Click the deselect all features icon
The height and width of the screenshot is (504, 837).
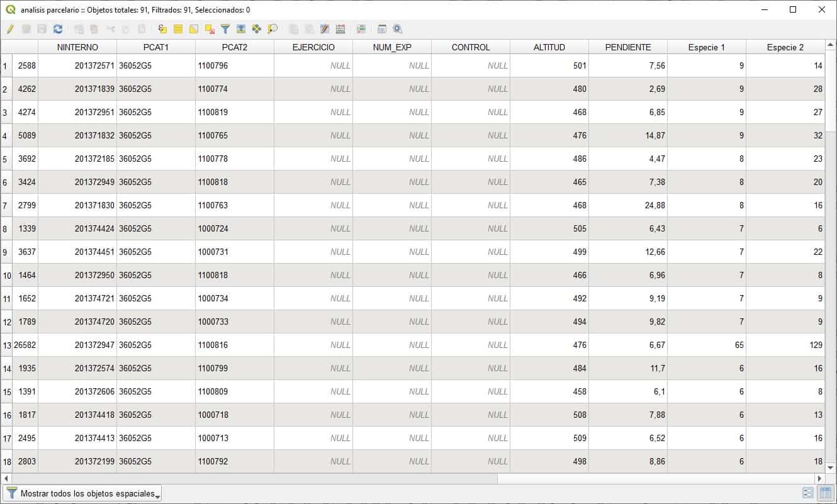pos(210,29)
